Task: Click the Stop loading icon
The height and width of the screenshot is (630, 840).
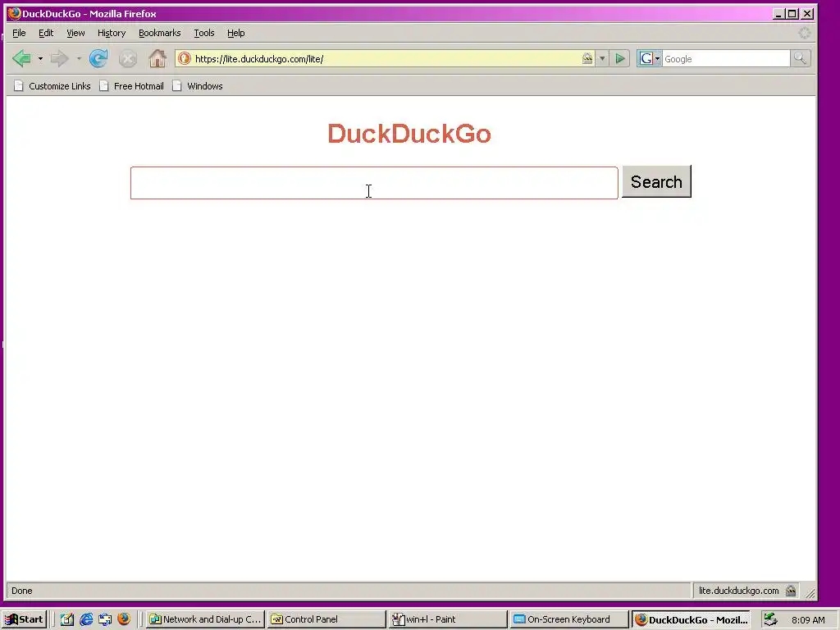Action: [127, 58]
